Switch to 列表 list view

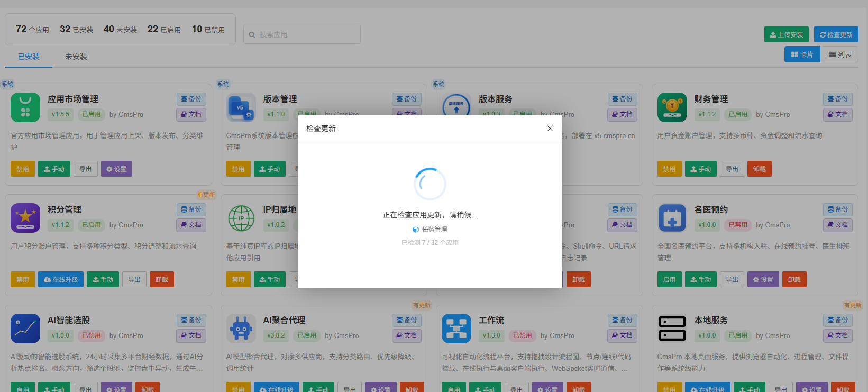coord(840,54)
